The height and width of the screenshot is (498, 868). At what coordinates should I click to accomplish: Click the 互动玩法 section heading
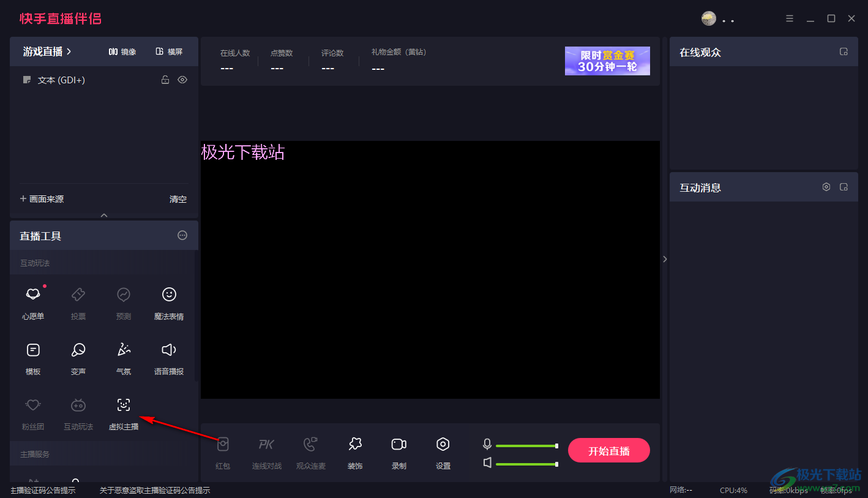click(35, 263)
